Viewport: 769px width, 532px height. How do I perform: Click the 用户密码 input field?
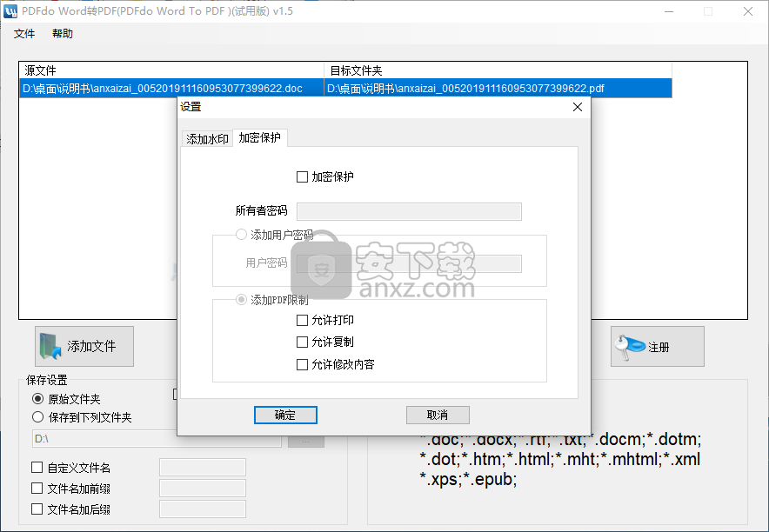pos(409,263)
